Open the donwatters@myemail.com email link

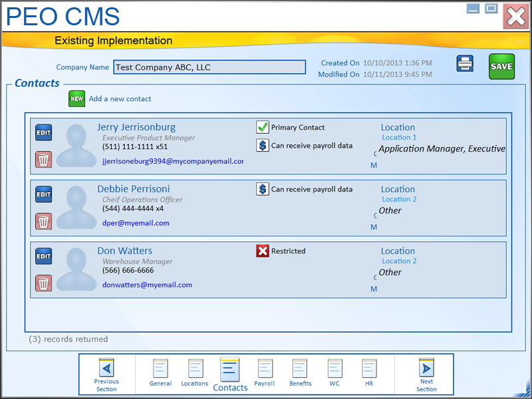click(x=147, y=285)
